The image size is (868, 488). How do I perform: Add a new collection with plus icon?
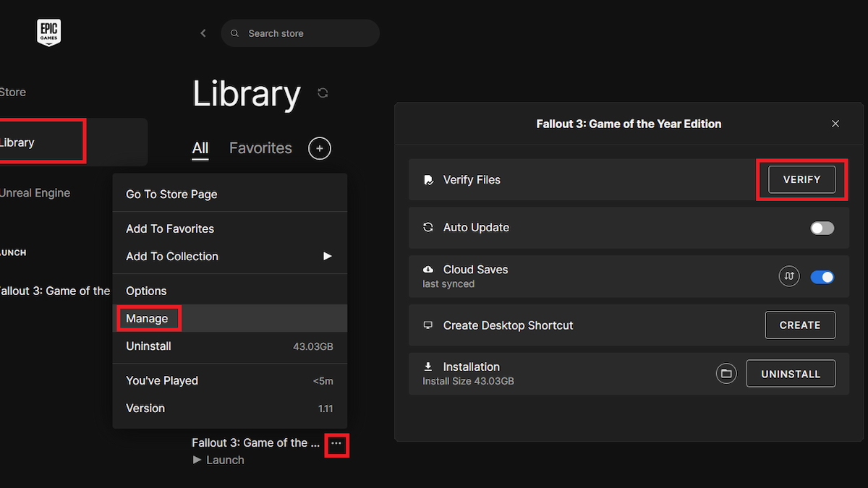click(320, 148)
